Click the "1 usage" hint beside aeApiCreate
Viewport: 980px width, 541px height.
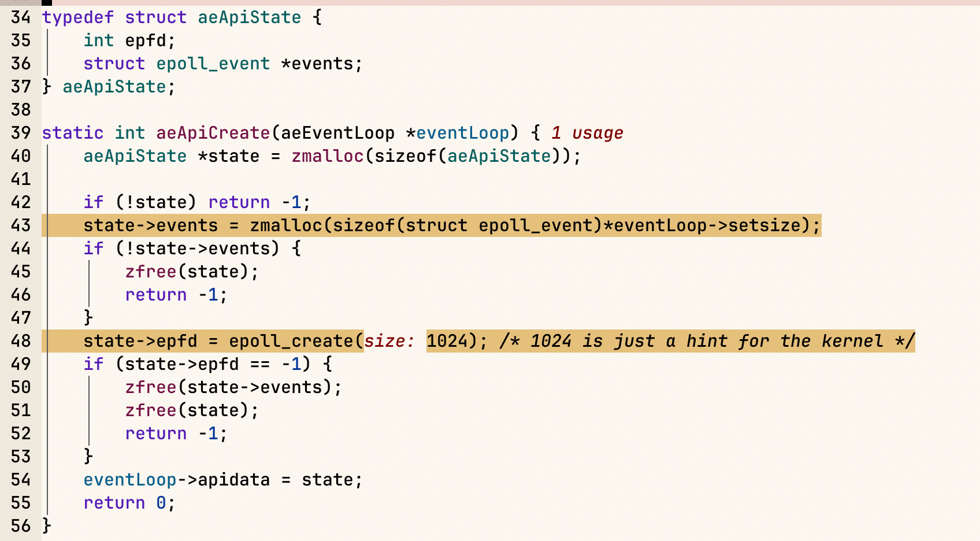pyautogui.click(x=587, y=133)
